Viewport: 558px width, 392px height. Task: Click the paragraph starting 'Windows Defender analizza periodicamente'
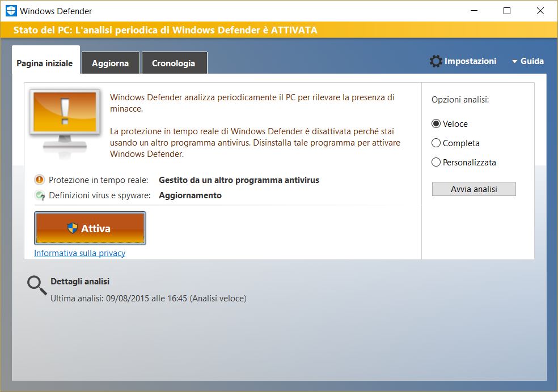point(252,103)
